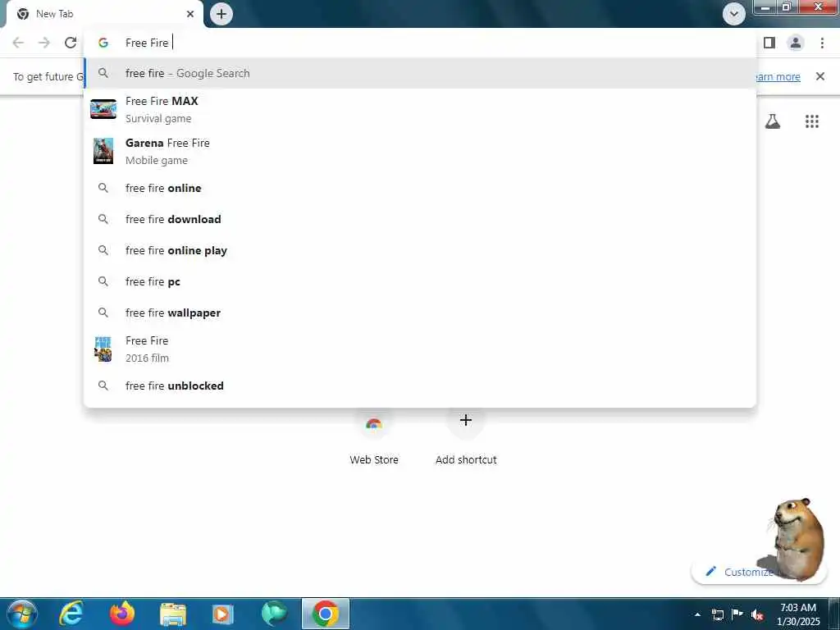Pick the 'free fire download' suggestion
This screenshot has height=630, width=840.
(420, 219)
